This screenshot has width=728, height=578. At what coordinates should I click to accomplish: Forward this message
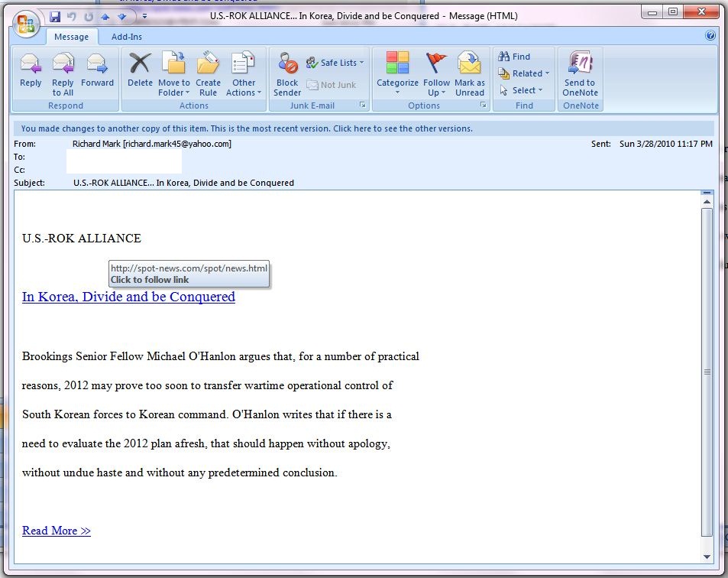(x=97, y=70)
